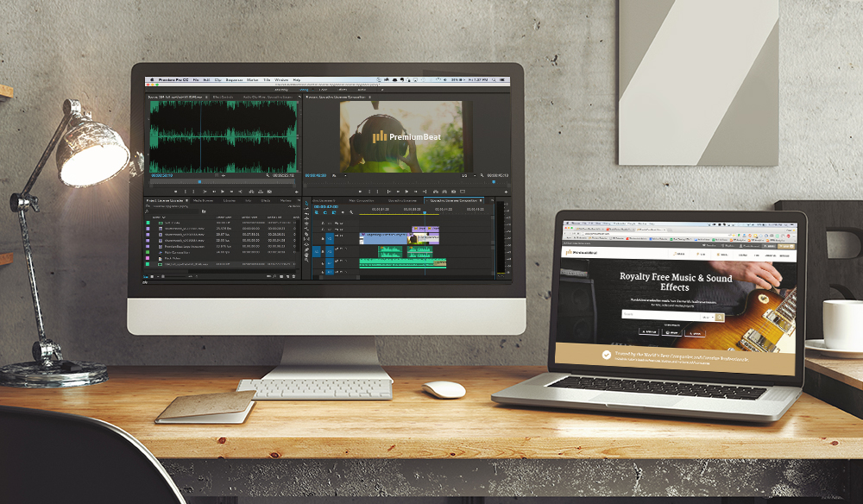Click the PremiumBeat logo on the website
This screenshot has width=863, height=504.
580,253
